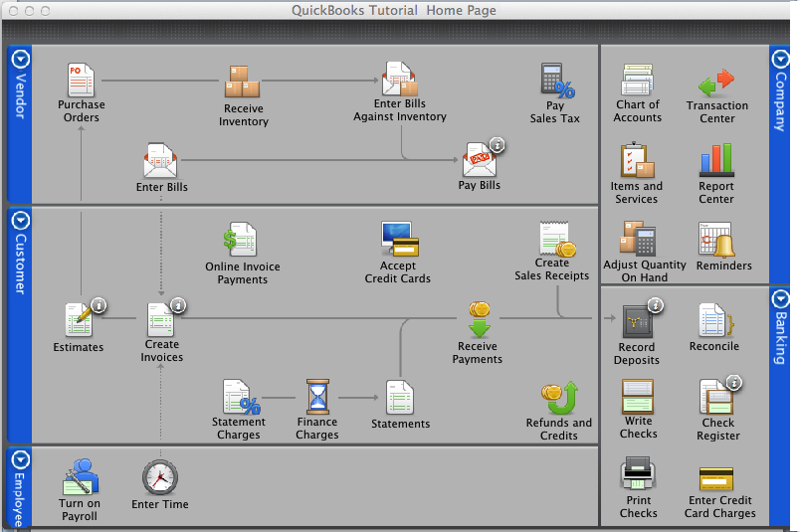Collapse the Employee section arrow

click(x=21, y=460)
